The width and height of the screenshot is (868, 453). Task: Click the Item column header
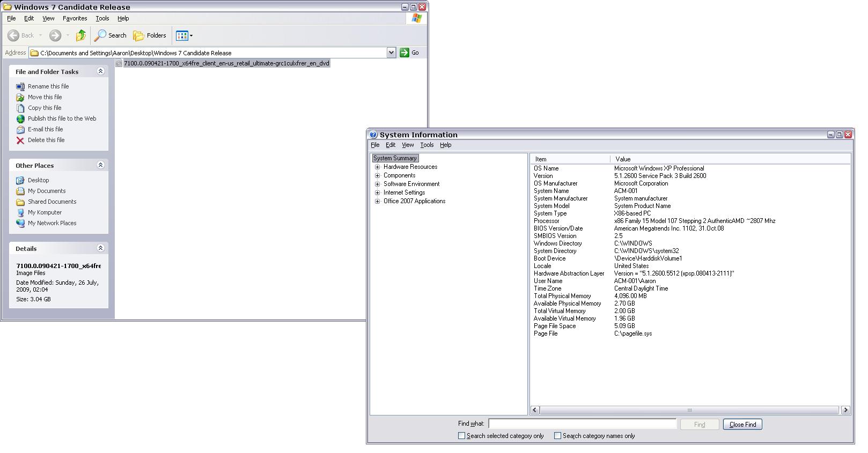[570, 159]
